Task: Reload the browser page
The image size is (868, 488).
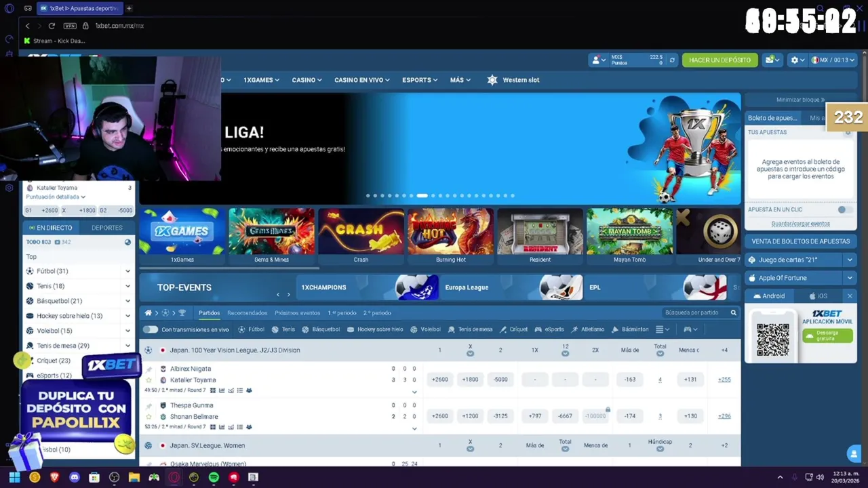Action: click(x=52, y=26)
